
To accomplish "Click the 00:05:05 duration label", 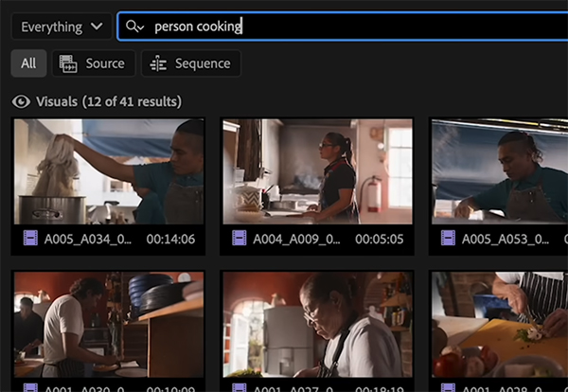I will [x=380, y=240].
